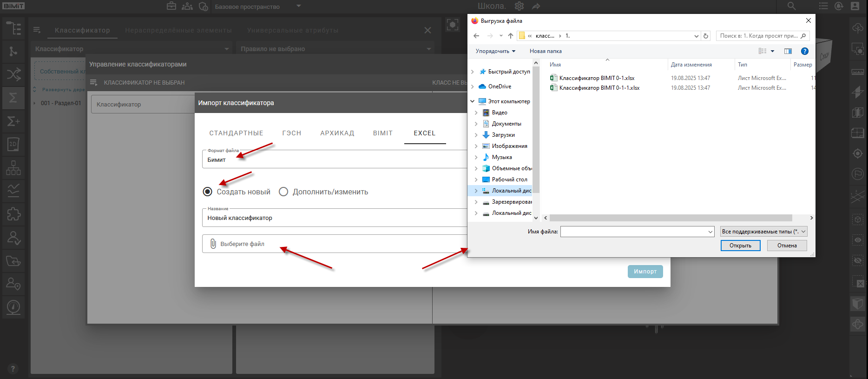
Task: Click the 'Открыть' button in file dialog
Action: (x=740, y=246)
